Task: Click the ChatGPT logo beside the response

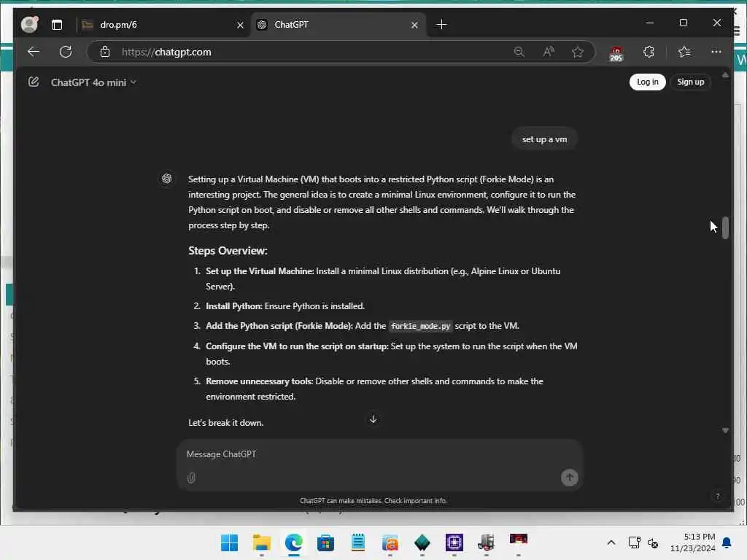Action: (167, 179)
